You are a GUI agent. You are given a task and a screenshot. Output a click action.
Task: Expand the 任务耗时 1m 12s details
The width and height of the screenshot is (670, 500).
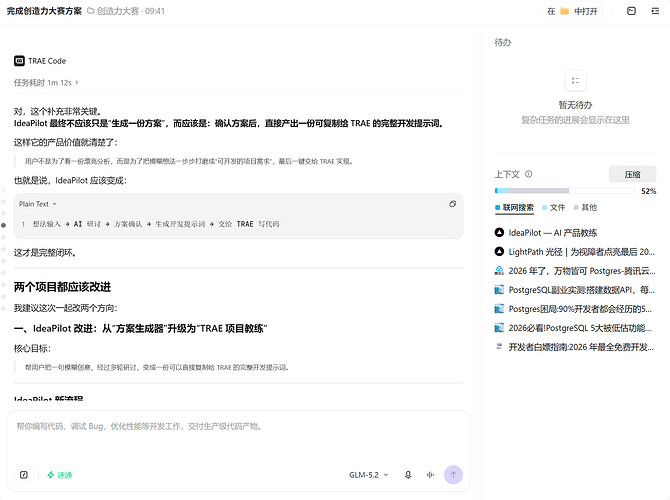click(46, 82)
